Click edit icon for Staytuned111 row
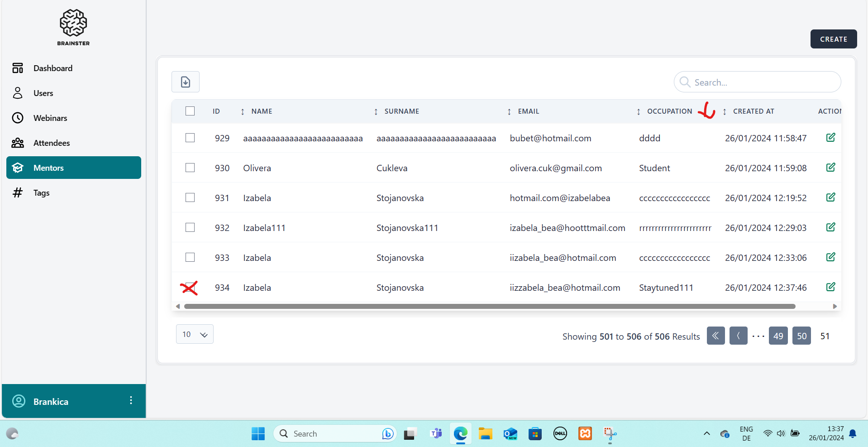The height and width of the screenshot is (447, 868). 830,287
